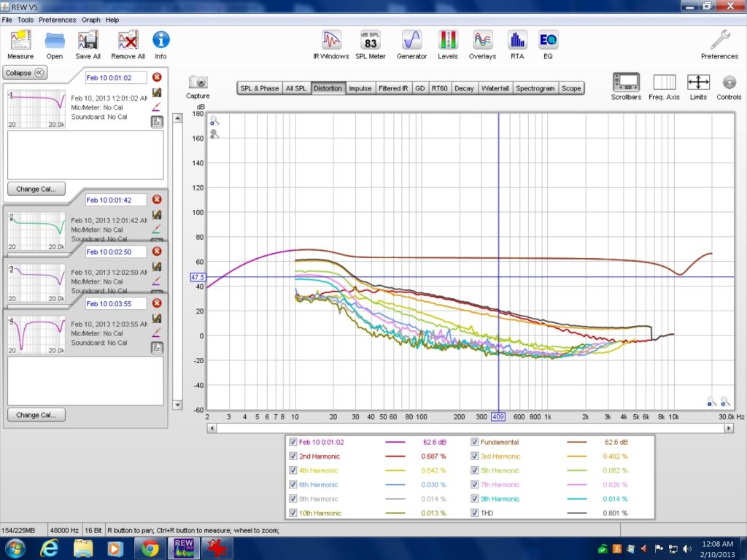The width and height of the screenshot is (747, 560).
Task: Click the Remove All icon
Action: [x=128, y=40]
